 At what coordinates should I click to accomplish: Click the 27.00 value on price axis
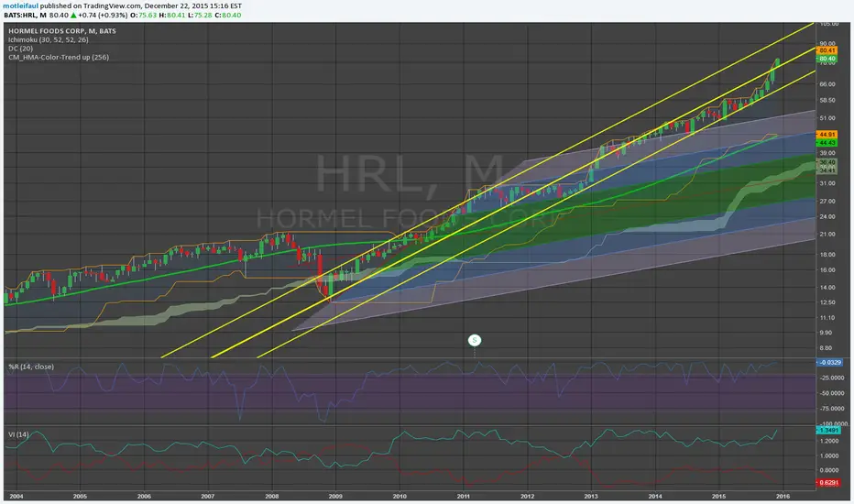pos(827,201)
